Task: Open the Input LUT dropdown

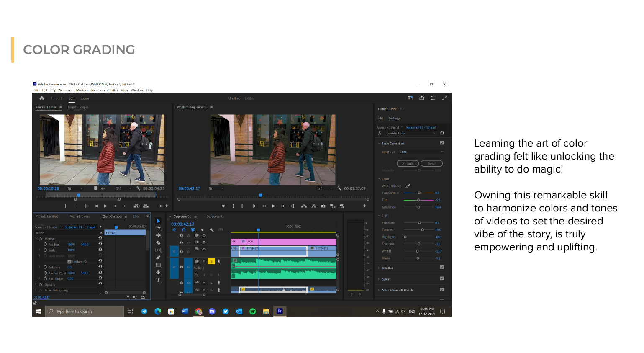Action: point(421,152)
